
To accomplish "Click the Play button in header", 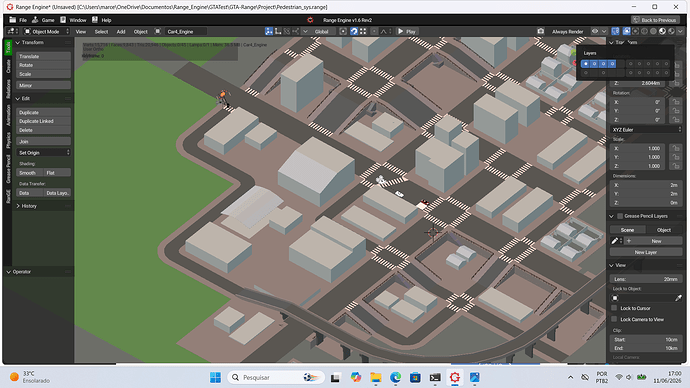I will [x=407, y=31].
